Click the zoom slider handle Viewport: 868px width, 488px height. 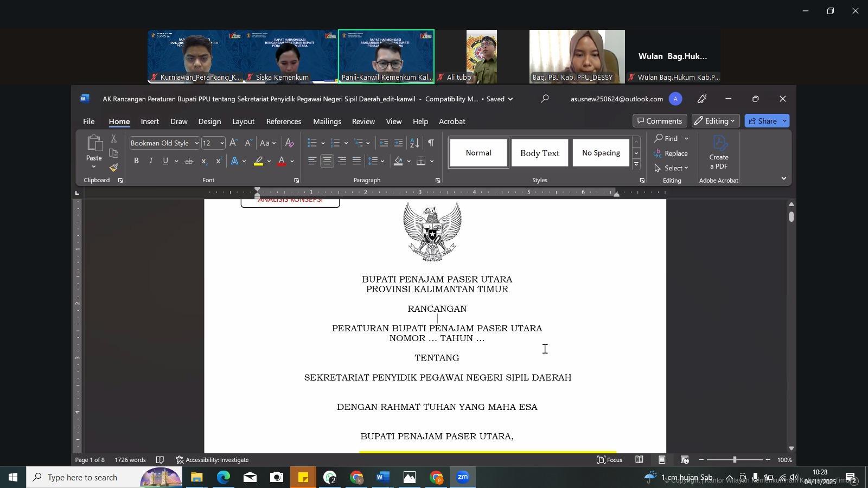tap(735, 460)
